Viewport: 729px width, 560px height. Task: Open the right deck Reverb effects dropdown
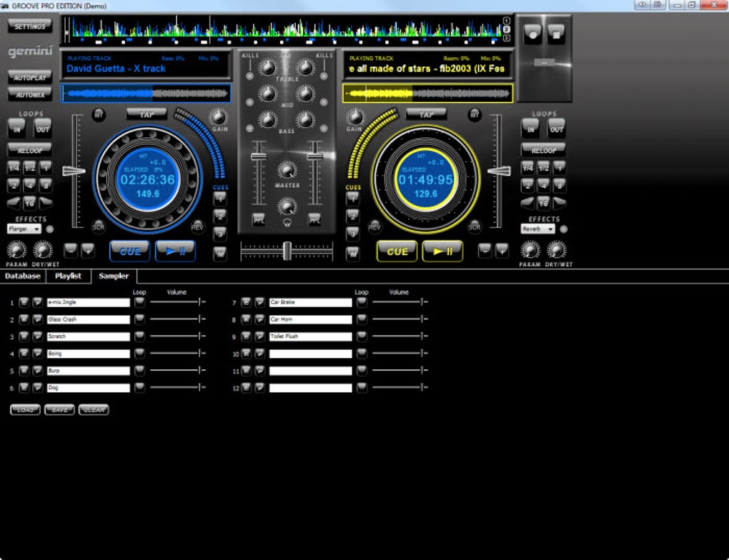538,229
